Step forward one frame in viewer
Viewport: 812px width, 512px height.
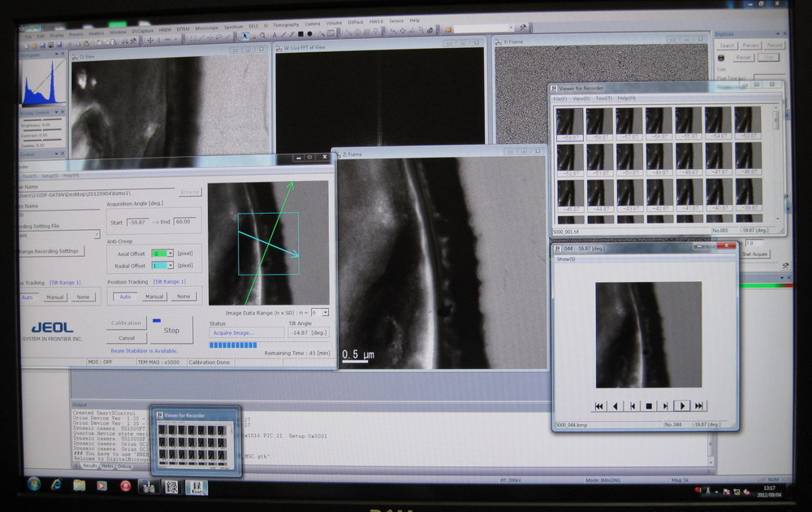[666, 406]
